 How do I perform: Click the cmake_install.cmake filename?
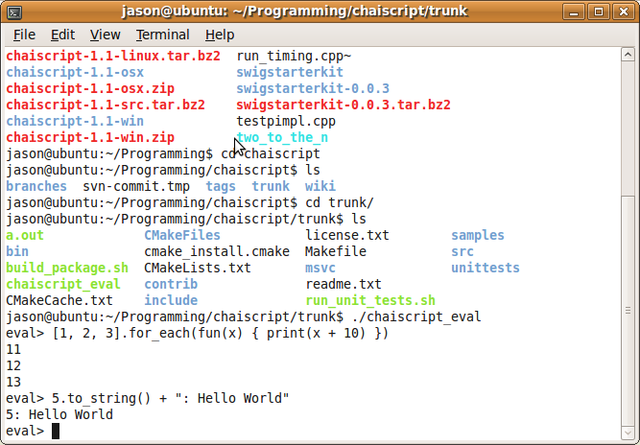click(x=217, y=251)
